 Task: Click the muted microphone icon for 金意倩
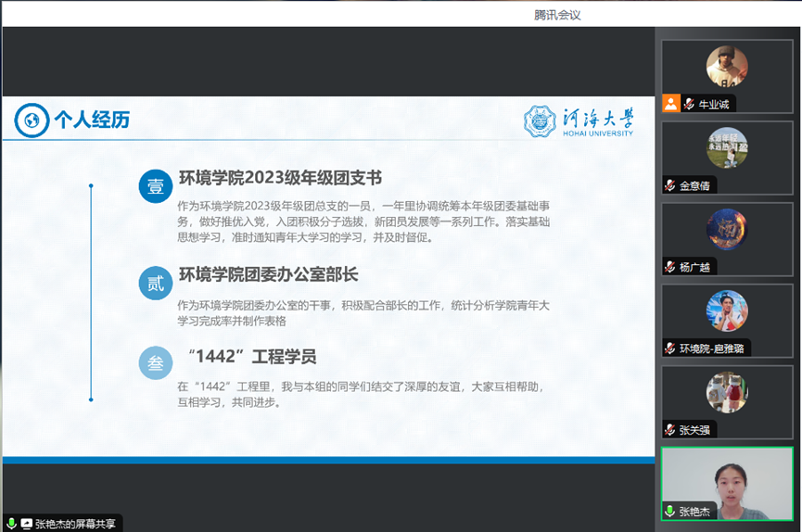[669, 185]
